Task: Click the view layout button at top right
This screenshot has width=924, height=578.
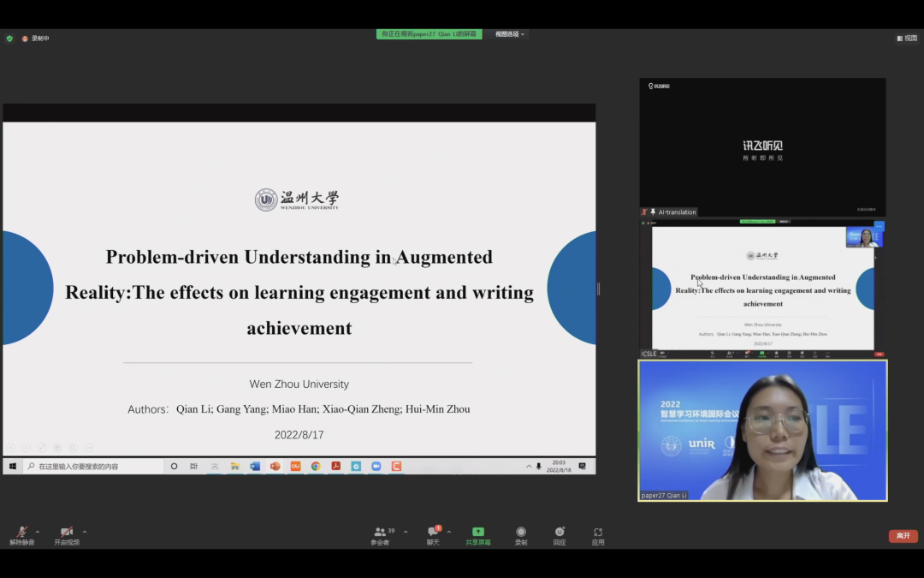Action: pos(907,38)
